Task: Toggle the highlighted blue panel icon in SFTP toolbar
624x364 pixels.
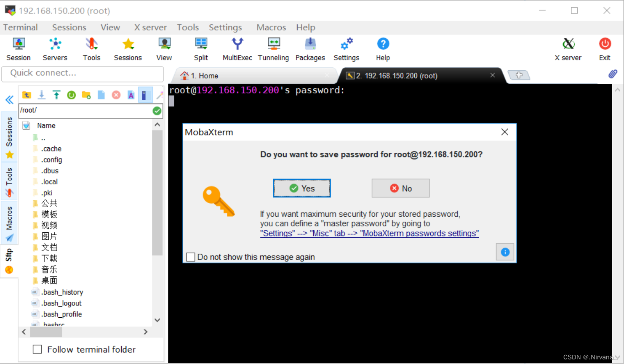Action: pyautogui.click(x=145, y=95)
